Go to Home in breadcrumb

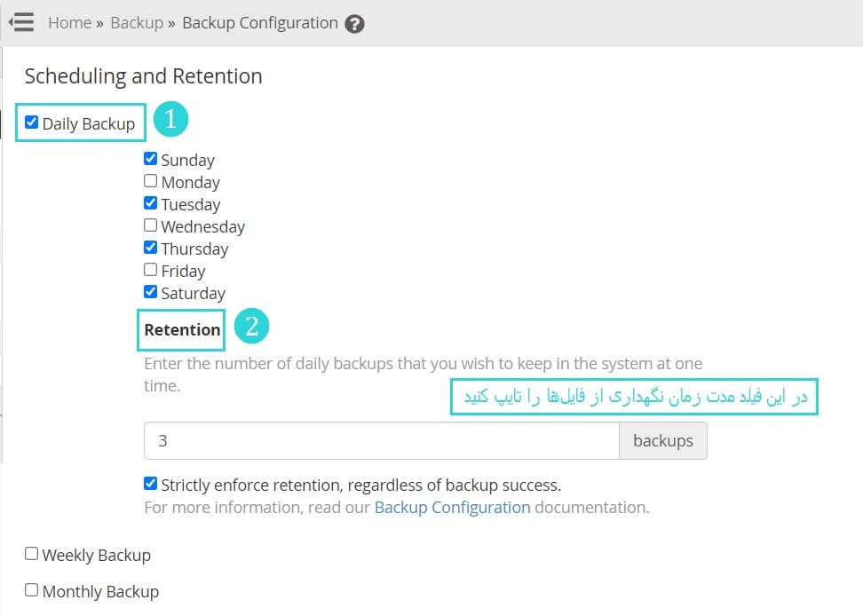[70, 22]
